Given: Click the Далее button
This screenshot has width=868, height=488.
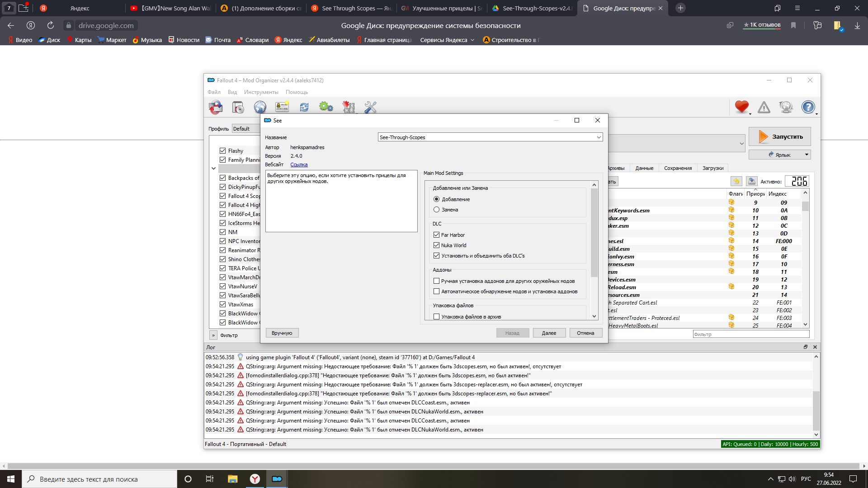Looking at the screenshot, I should click(x=549, y=333).
